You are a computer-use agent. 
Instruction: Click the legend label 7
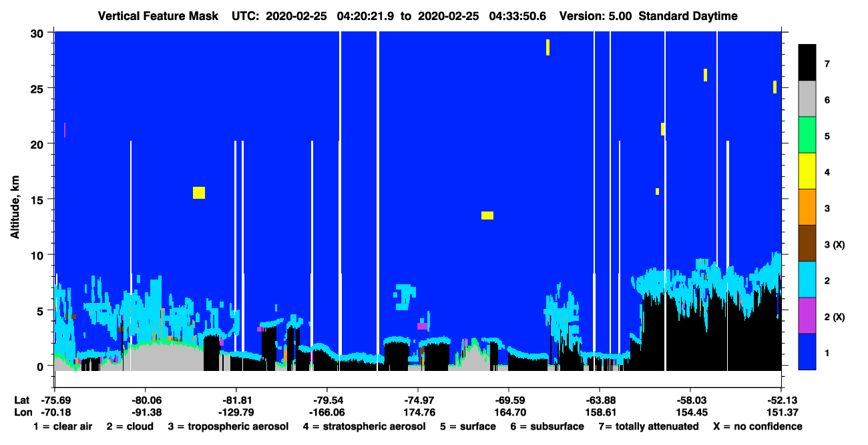[827, 64]
